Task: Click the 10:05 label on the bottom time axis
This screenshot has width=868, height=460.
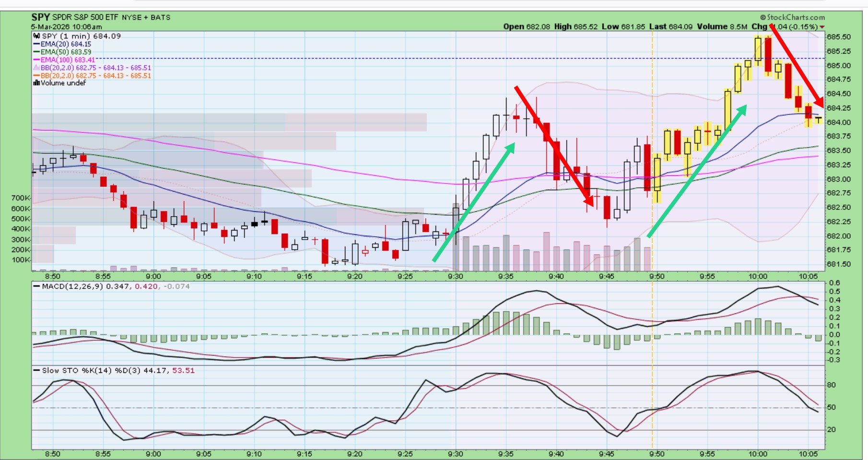Action: [808, 454]
